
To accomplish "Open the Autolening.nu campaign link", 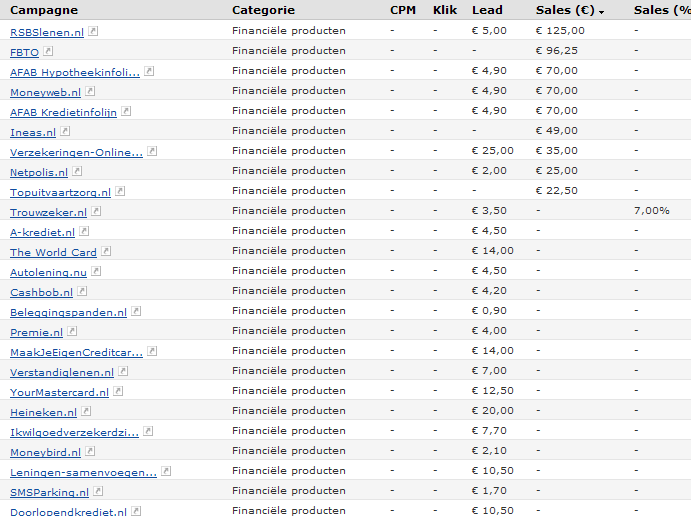I will [48, 272].
